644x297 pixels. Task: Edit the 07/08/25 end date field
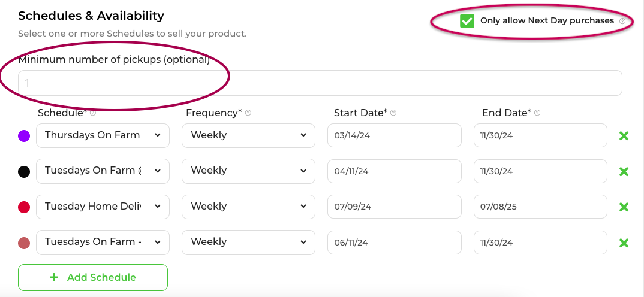pos(540,207)
